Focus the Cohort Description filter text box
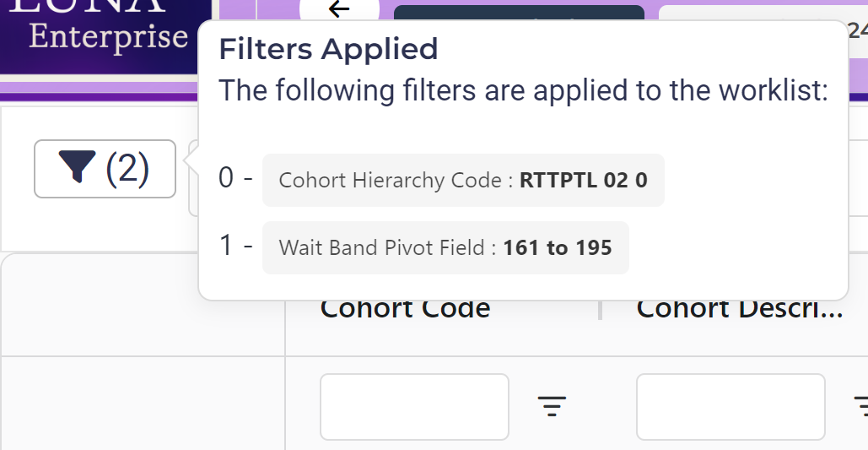The image size is (868, 450). pos(731,407)
